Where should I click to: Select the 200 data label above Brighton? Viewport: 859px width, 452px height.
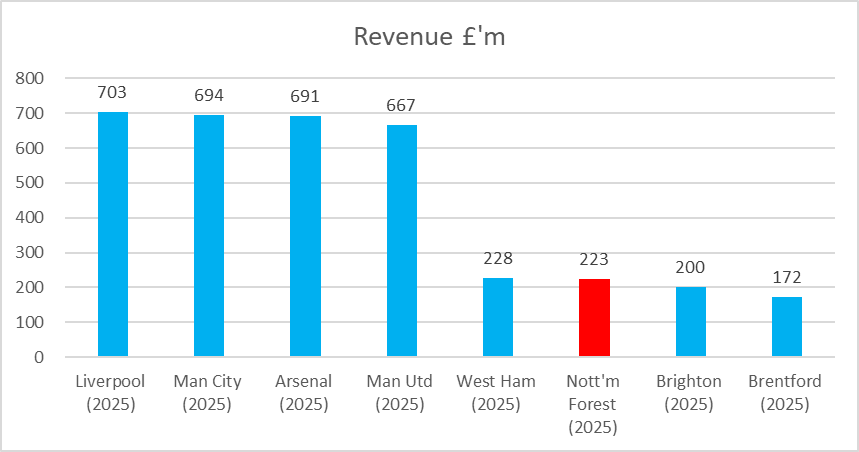coord(690,267)
